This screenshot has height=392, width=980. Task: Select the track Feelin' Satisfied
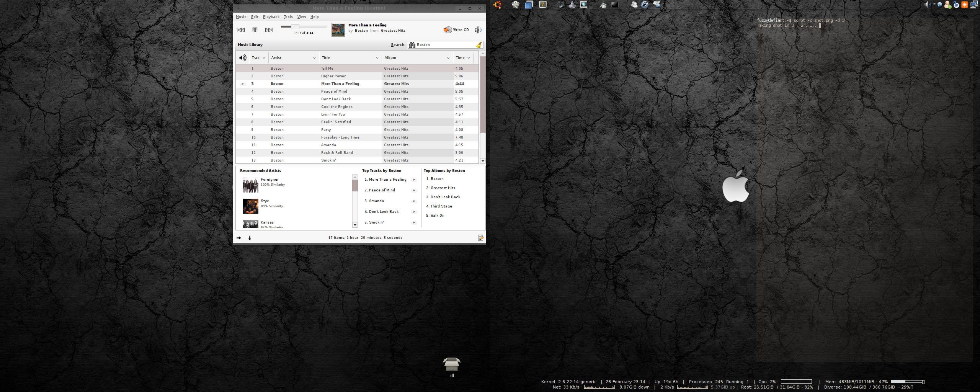tap(357, 122)
